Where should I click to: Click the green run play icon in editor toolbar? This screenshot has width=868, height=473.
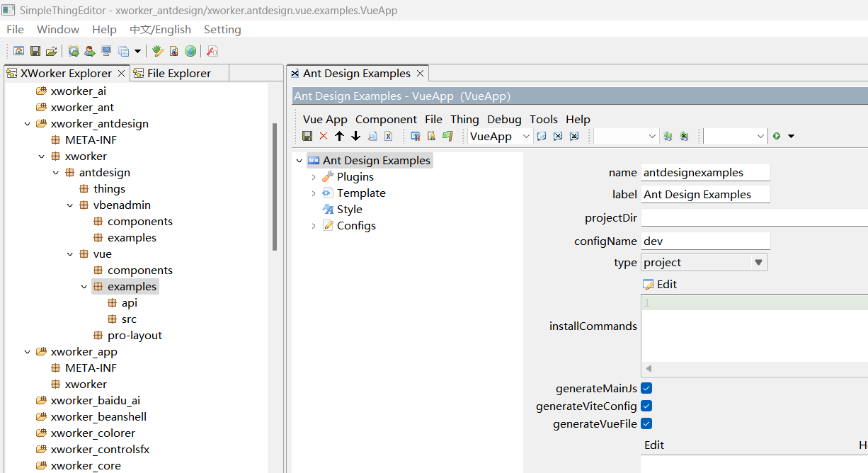tap(777, 136)
